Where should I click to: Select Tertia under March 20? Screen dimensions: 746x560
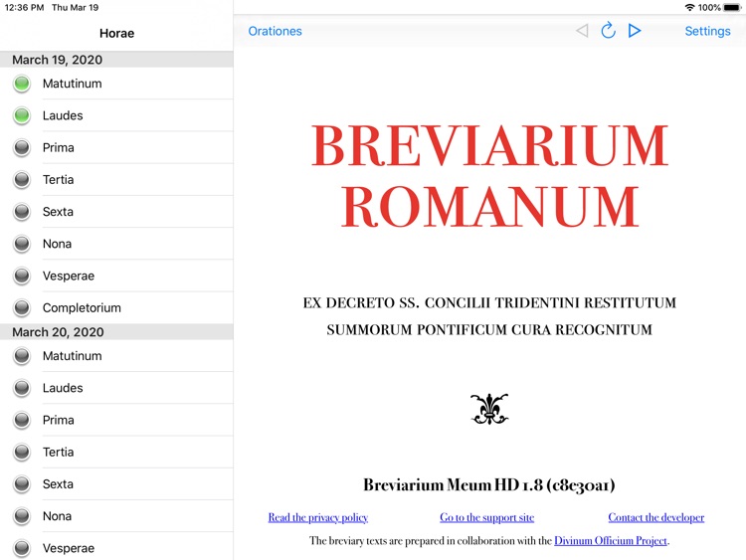click(x=116, y=452)
